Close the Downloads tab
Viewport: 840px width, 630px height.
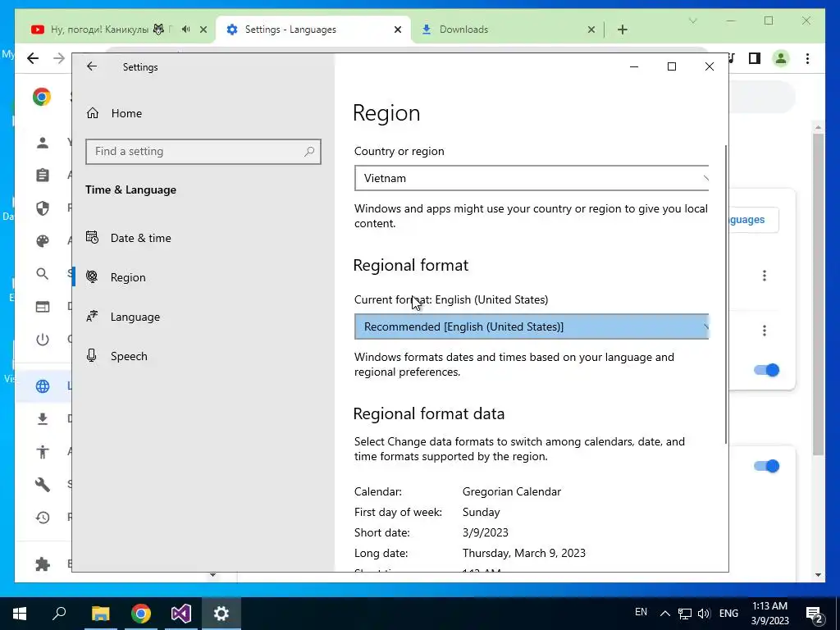pyautogui.click(x=591, y=30)
